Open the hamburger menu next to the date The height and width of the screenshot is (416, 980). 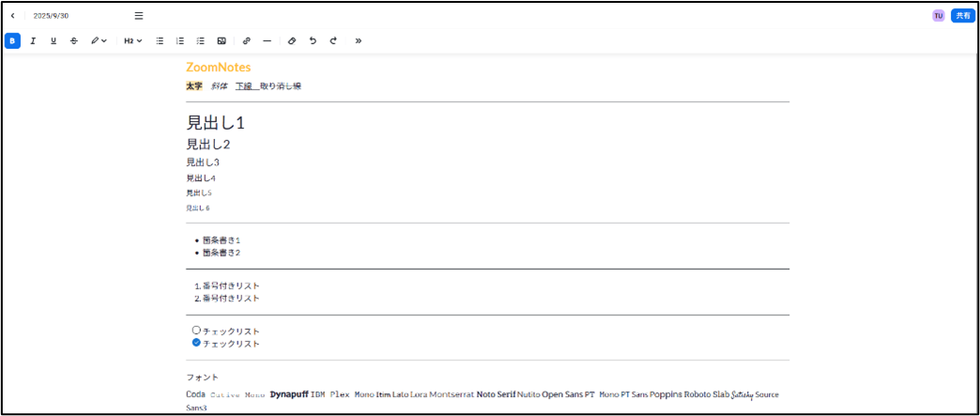(x=139, y=16)
